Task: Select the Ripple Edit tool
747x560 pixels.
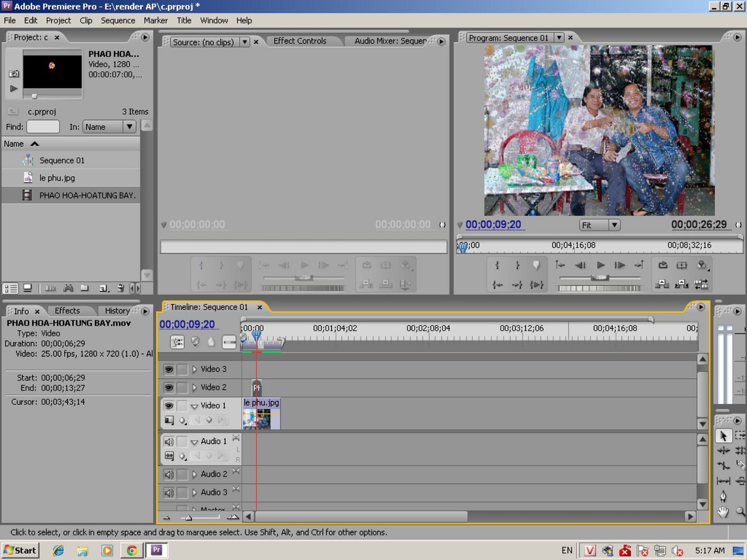Action: click(723, 451)
